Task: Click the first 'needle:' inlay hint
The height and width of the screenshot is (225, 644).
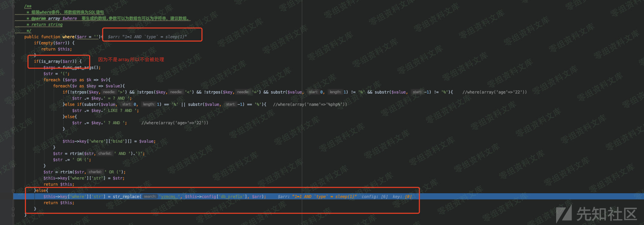Action: point(109,92)
